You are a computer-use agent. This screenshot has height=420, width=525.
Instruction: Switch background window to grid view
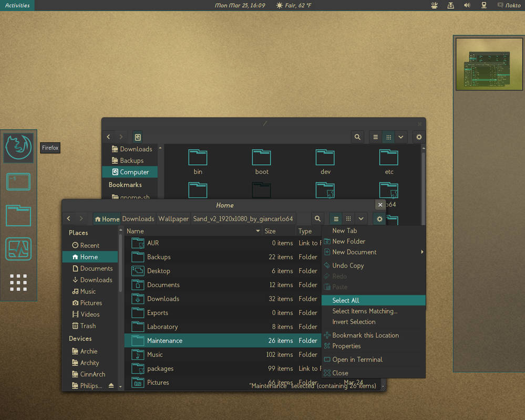click(x=388, y=137)
